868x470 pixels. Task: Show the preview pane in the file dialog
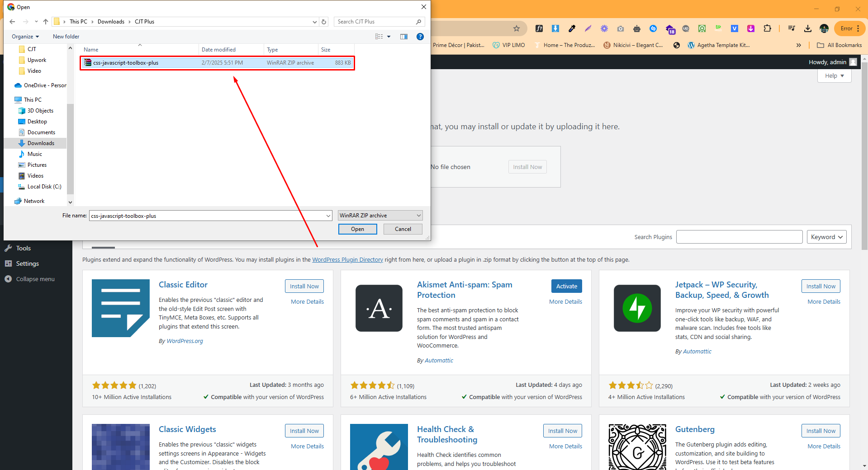coord(403,37)
